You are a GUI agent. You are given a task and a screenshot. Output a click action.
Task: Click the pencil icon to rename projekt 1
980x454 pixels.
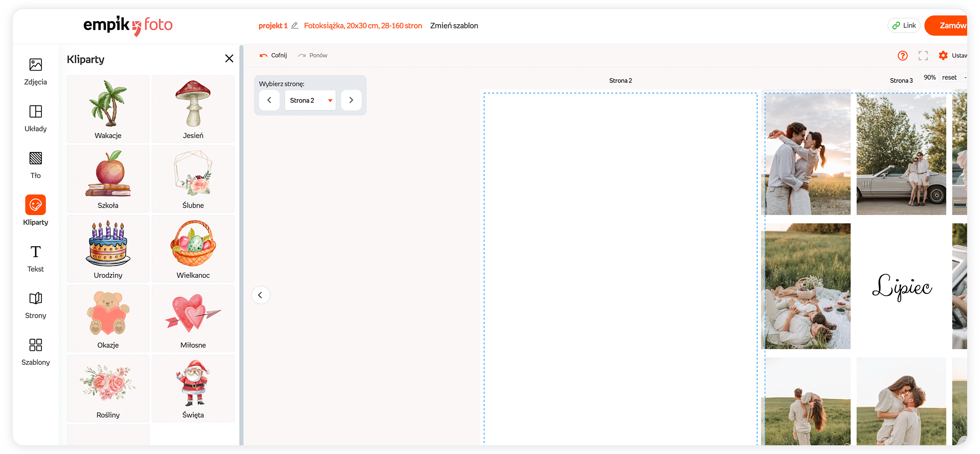[x=295, y=25]
